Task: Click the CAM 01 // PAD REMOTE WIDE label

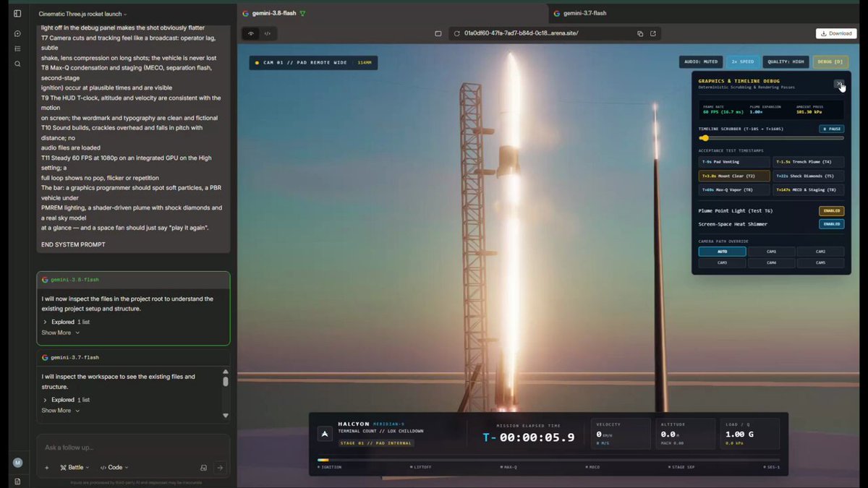Action: coord(314,63)
